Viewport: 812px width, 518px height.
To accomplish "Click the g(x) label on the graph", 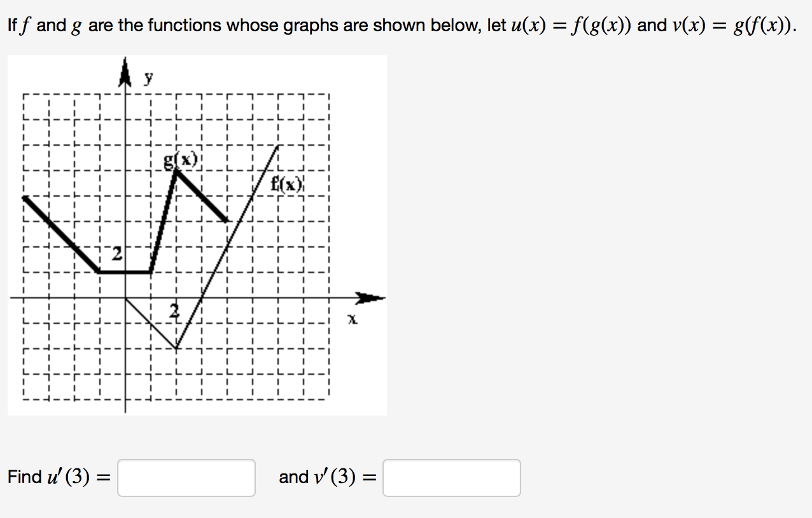I will coord(182,160).
